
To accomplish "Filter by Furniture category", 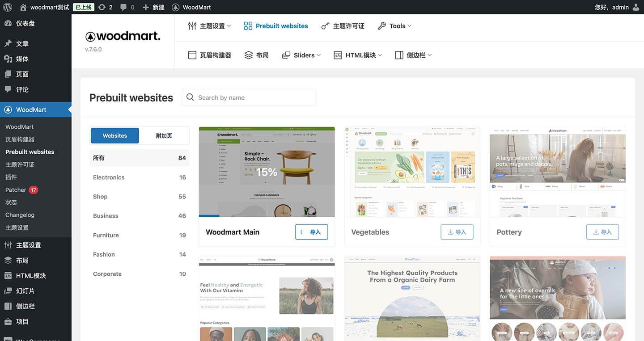I will point(140,235).
